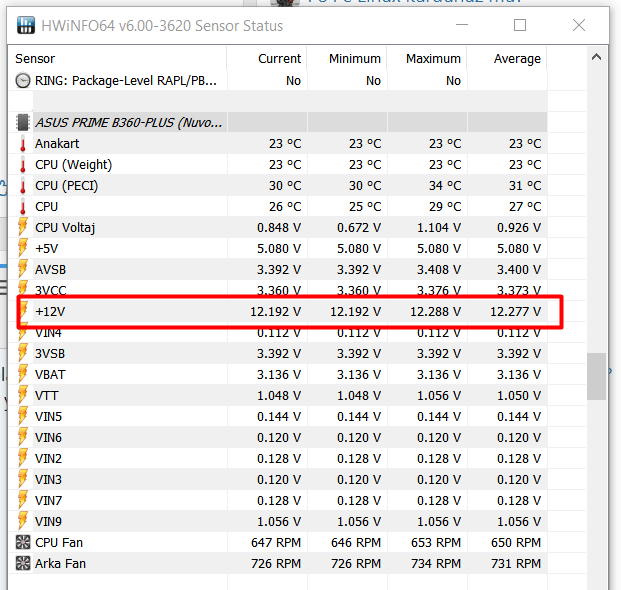The image size is (621, 590).
Task: Click the lightning icon for 3VSB
Action: pyautogui.click(x=23, y=353)
